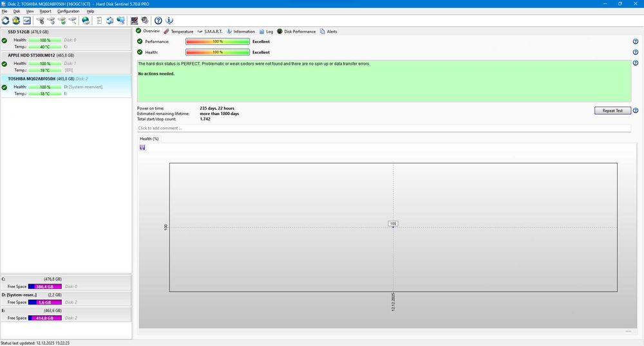The width and height of the screenshot is (644, 346).
Task: Click the networked computers toolbar icon
Action: [121, 21]
